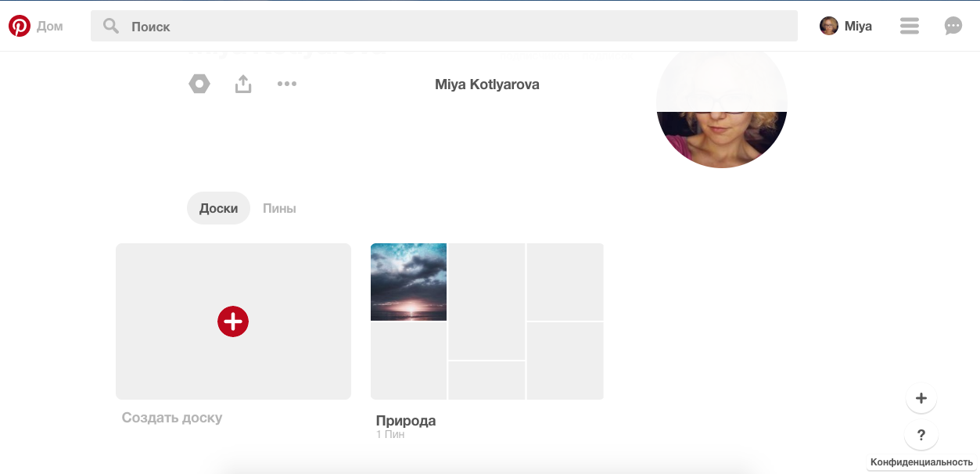Image resolution: width=980 pixels, height=474 pixels.
Task: Open the Miya profile in header
Action: coord(845,27)
